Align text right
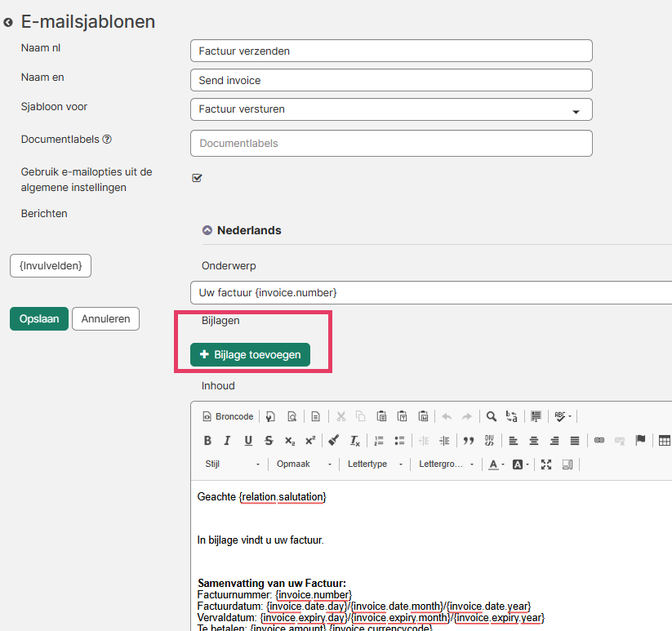The image size is (672, 631). (554, 441)
